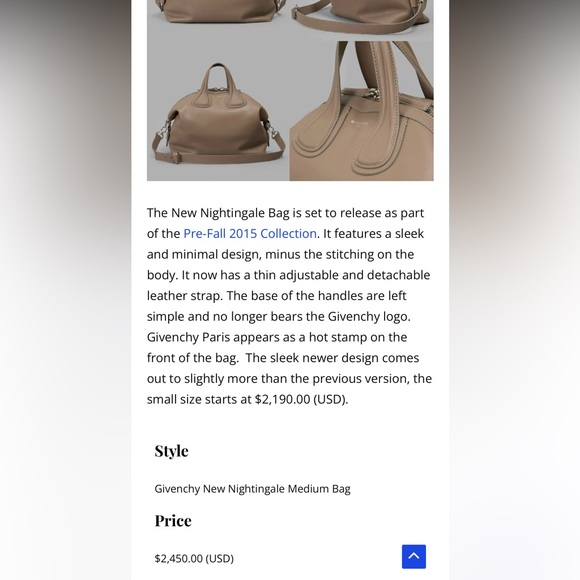The width and height of the screenshot is (580, 580).
Task: Tap the upward chevron inside blue square
Action: [414, 556]
